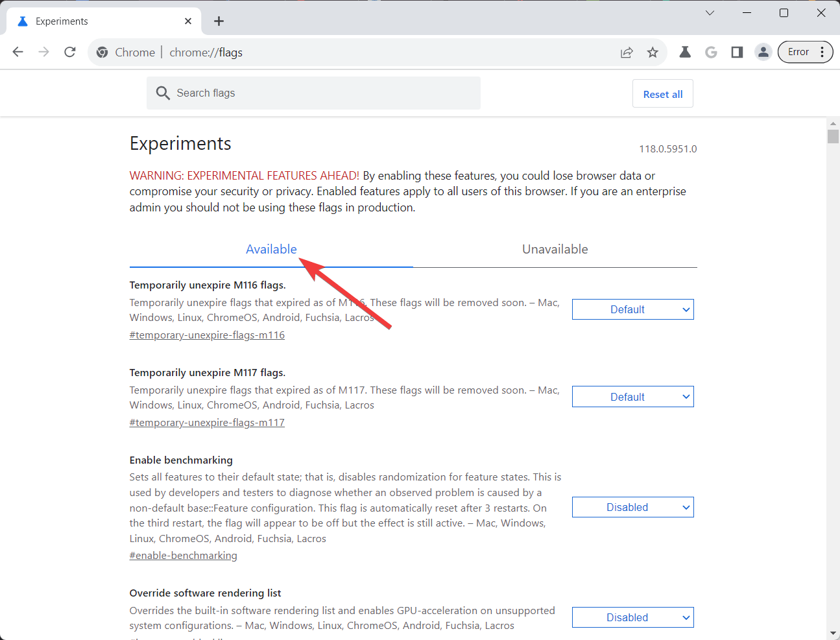Click the magnifier icon in Search flags
Viewport: 840px width, 640px height.
[x=163, y=93]
